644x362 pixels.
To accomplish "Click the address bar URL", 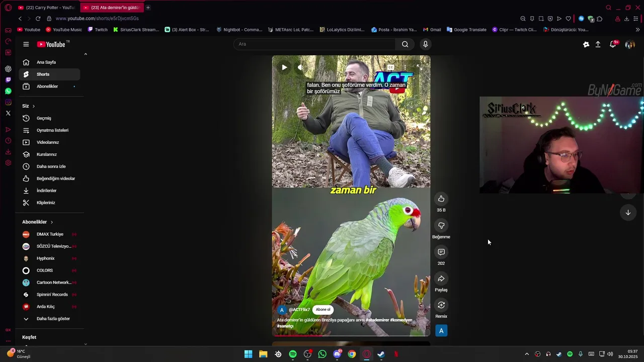I will click(x=97, y=19).
